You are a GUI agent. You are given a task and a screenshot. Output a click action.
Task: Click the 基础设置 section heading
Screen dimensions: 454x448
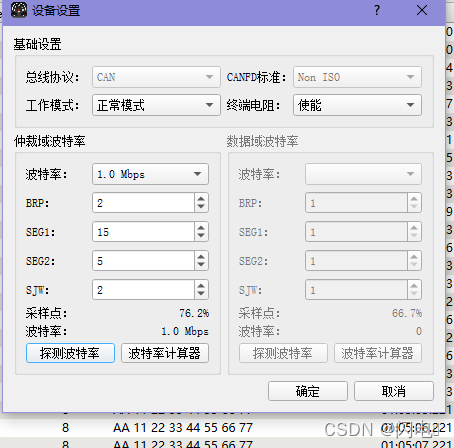click(37, 44)
